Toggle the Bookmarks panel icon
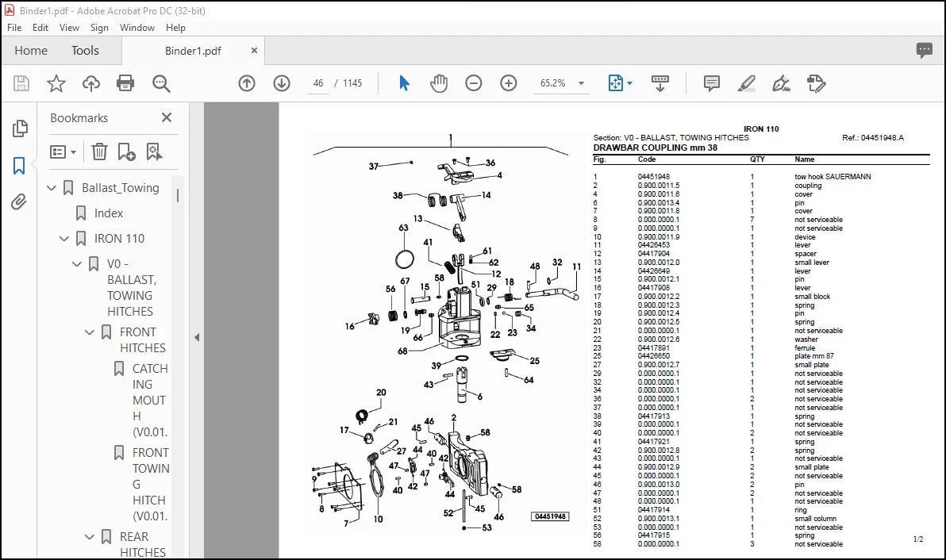Viewport: 946px width, 560px height. click(x=19, y=165)
